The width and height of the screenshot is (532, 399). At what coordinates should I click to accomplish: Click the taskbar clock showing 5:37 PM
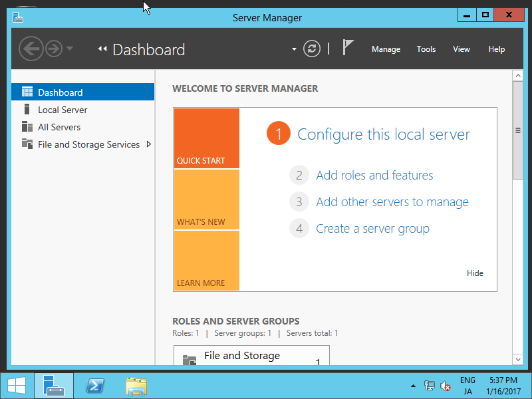[503, 386]
